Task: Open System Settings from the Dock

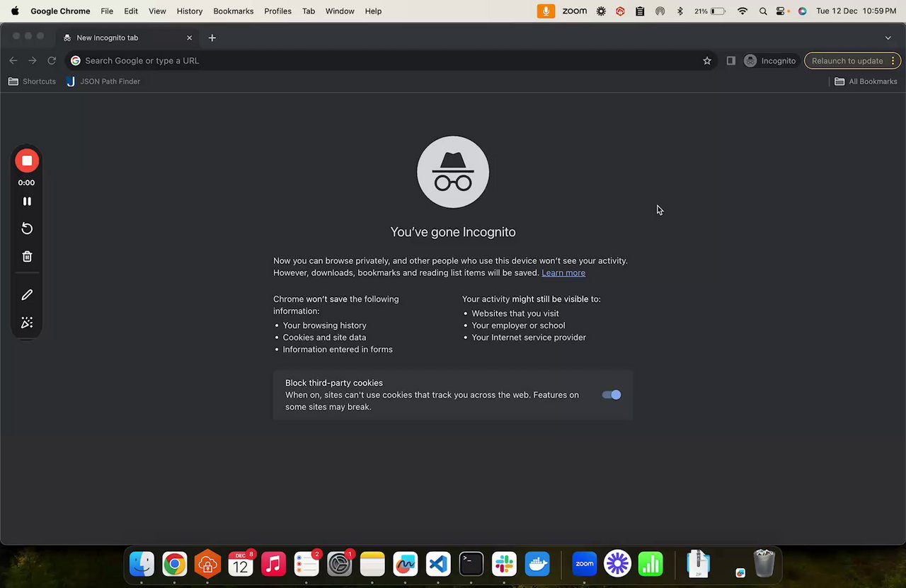Action: [339, 564]
